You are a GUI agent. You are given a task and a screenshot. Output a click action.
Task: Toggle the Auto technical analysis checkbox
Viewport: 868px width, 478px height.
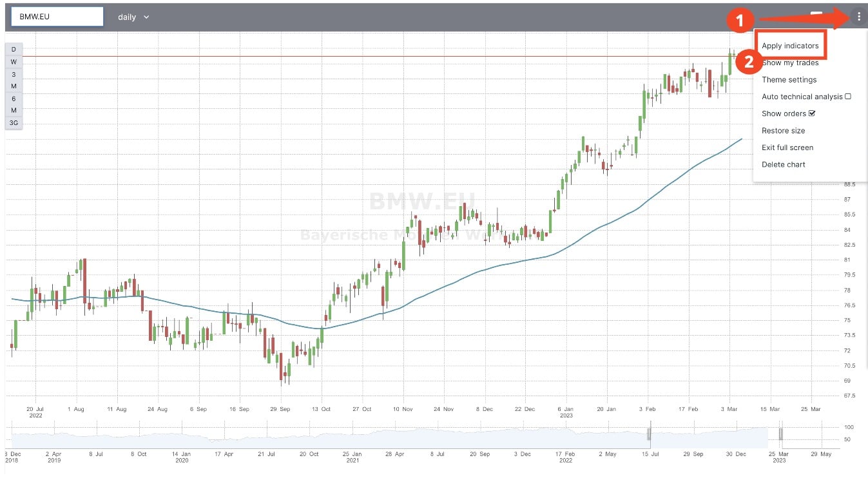coord(848,97)
